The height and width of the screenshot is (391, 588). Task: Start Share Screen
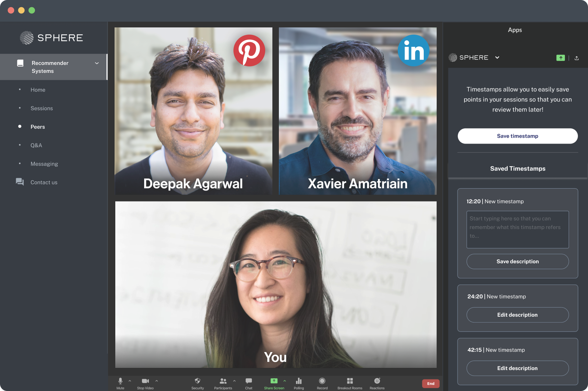[x=274, y=383]
